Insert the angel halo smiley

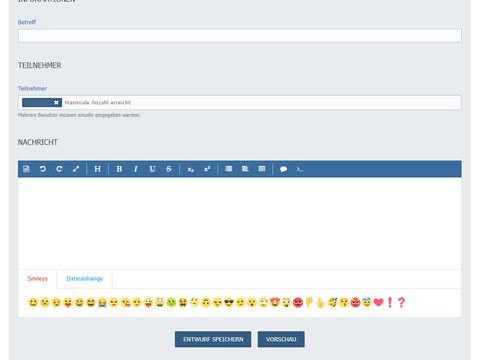point(367,302)
